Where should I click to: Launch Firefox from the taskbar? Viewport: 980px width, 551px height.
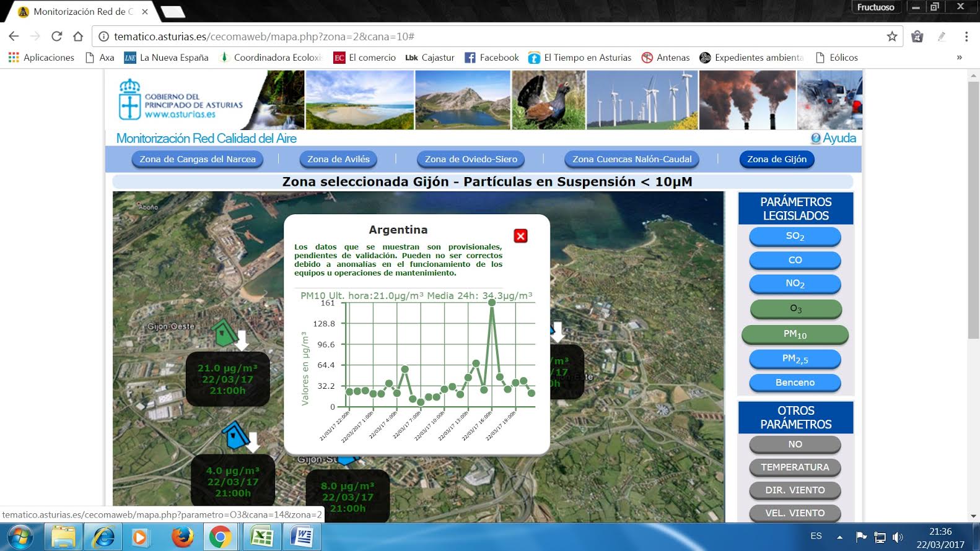click(x=182, y=537)
